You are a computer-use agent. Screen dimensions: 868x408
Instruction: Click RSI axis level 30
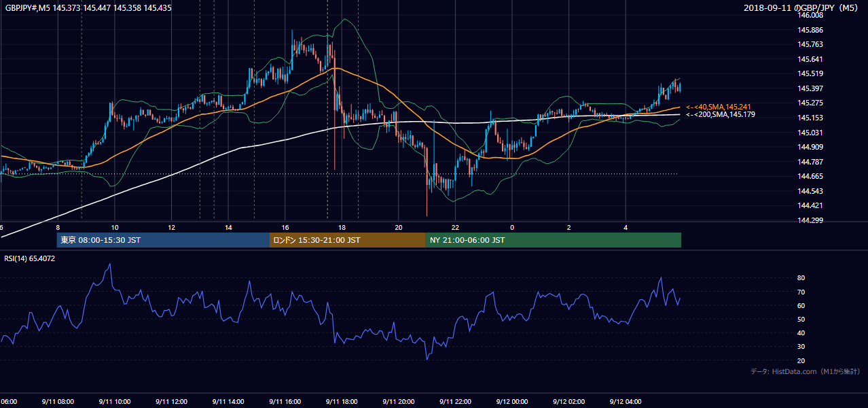coord(801,347)
